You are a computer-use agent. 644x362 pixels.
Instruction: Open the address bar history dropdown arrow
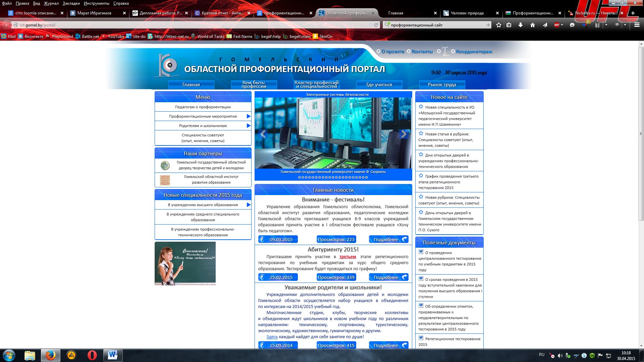click(x=370, y=25)
